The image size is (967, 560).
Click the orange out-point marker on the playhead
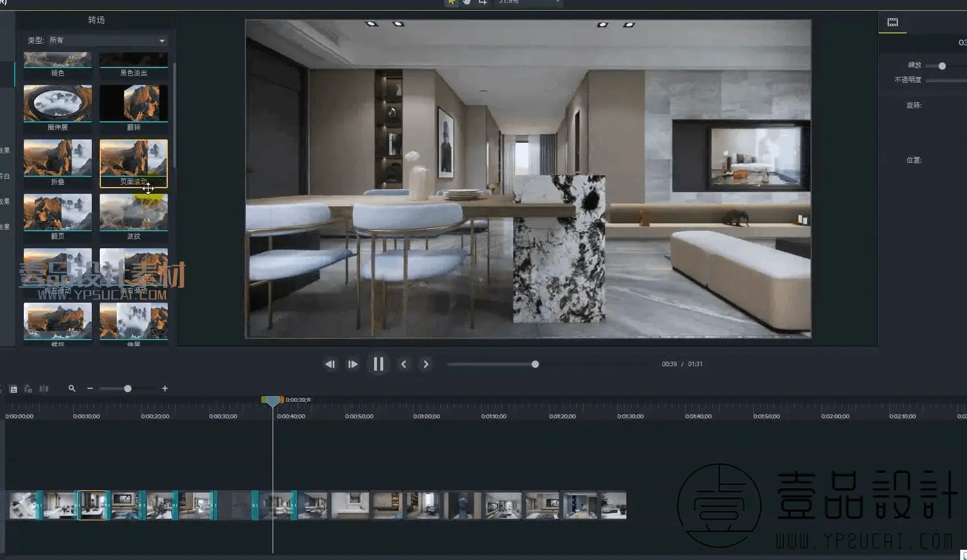click(x=282, y=400)
